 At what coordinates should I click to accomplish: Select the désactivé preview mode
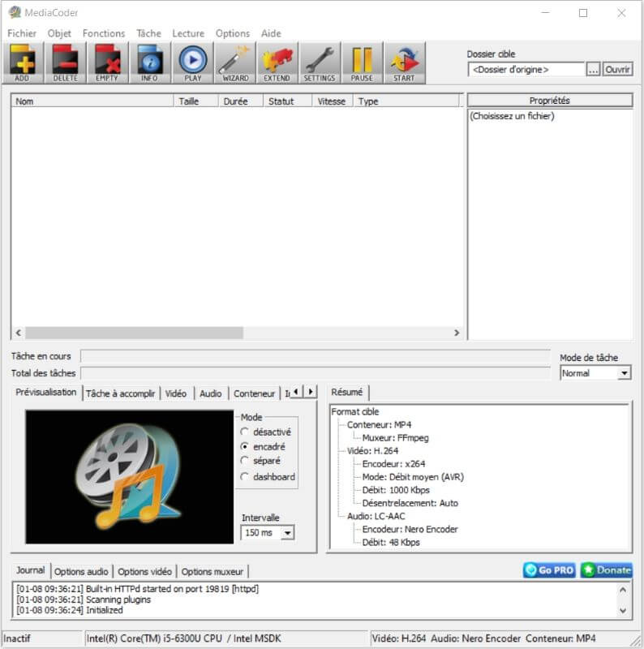[266, 432]
